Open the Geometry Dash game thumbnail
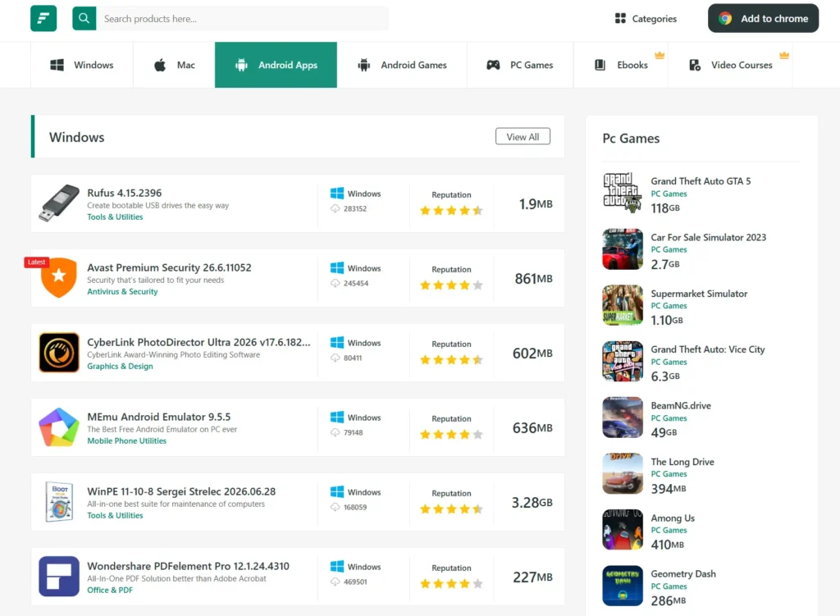Image resolution: width=840 pixels, height=616 pixels. [x=623, y=586]
